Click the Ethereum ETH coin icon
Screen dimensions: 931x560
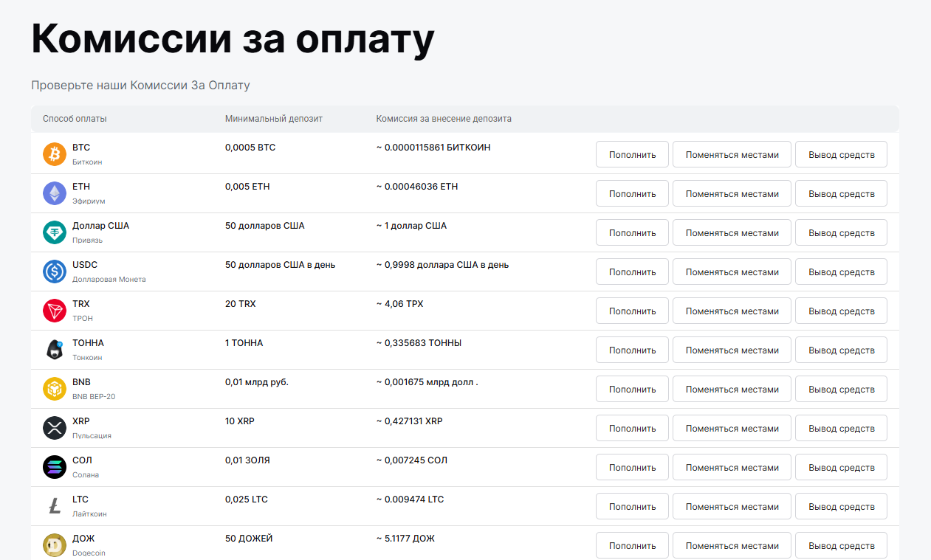click(55, 193)
